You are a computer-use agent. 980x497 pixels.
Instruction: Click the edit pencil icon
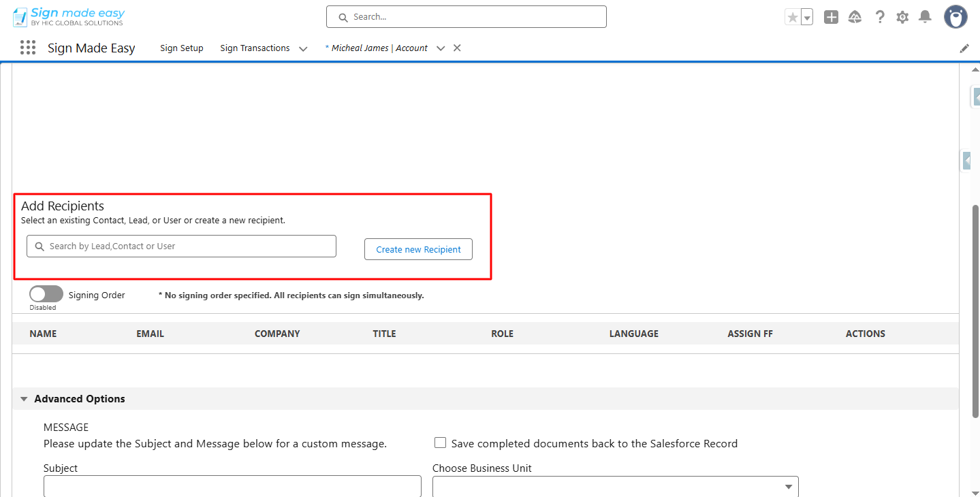(964, 48)
